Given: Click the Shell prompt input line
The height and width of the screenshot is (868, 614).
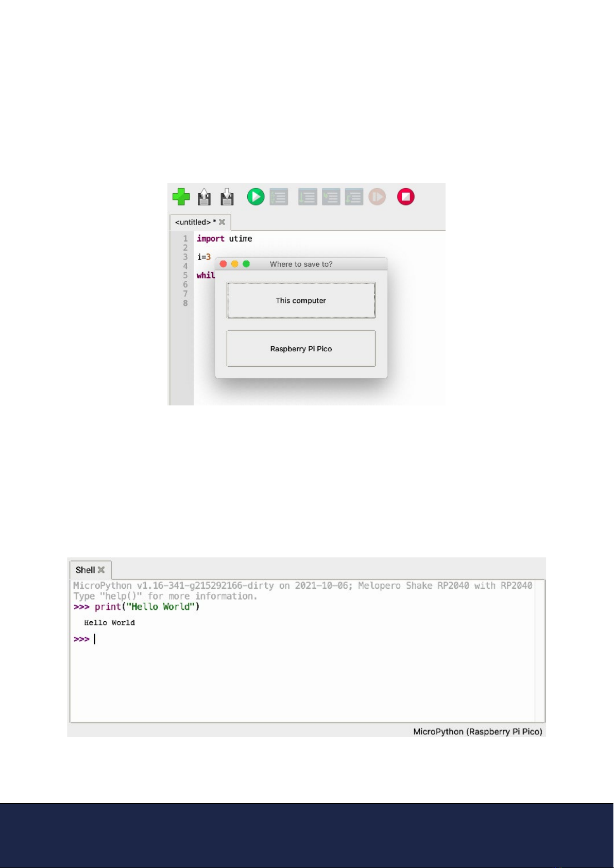Looking at the screenshot, I should click(x=304, y=639).
